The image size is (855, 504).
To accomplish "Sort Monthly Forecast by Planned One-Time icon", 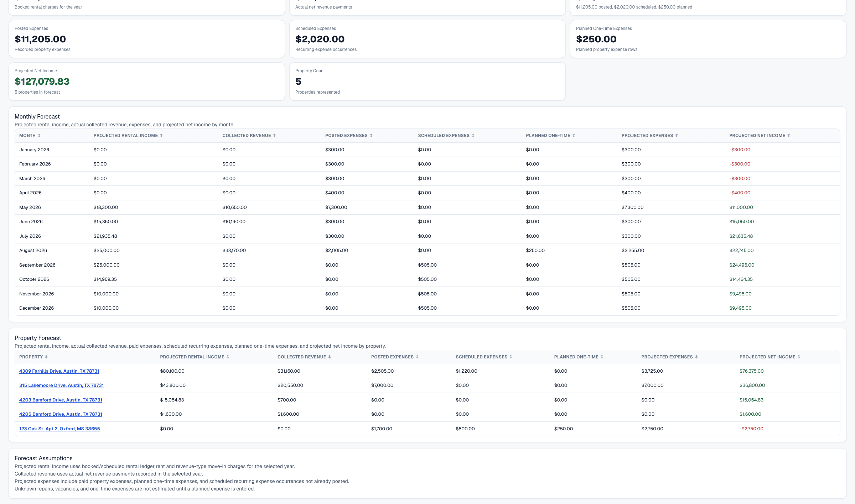I will [x=574, y=136].
